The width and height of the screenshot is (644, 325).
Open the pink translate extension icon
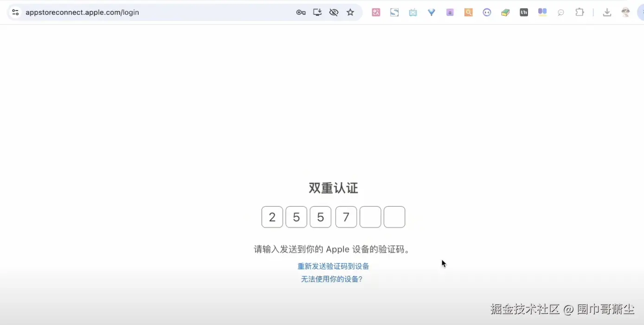pyautogui.click(x=376, y=13)
